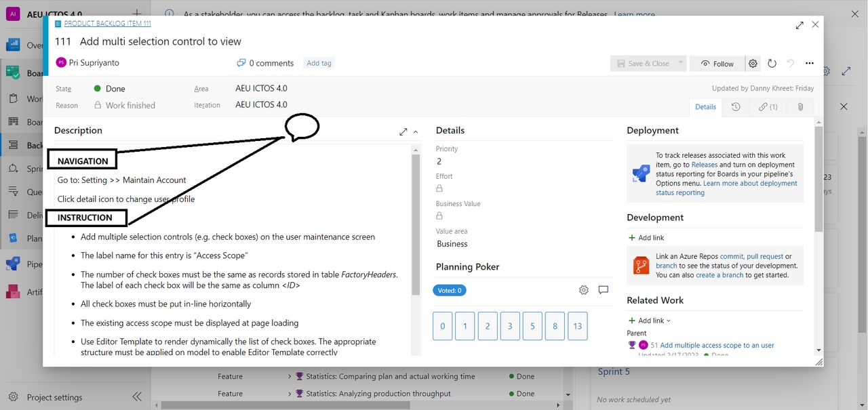The image size is (868, 410).
Task: Click the description area vertical scrollbar
Action: tap(416, 224)
